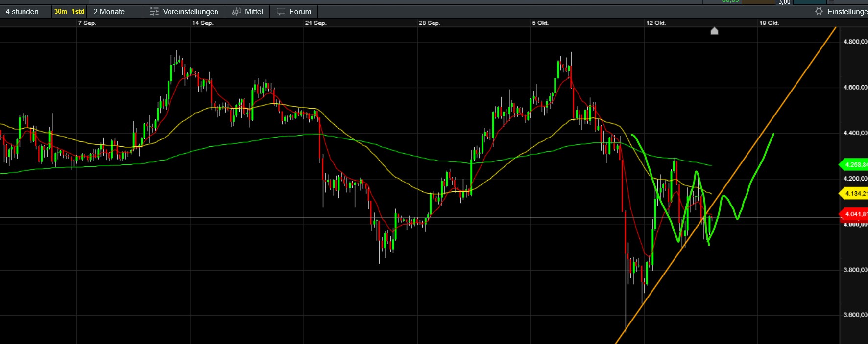Click the 3.600,00 price axis label
Screen dimensions: 868x344
click(855, 315)
